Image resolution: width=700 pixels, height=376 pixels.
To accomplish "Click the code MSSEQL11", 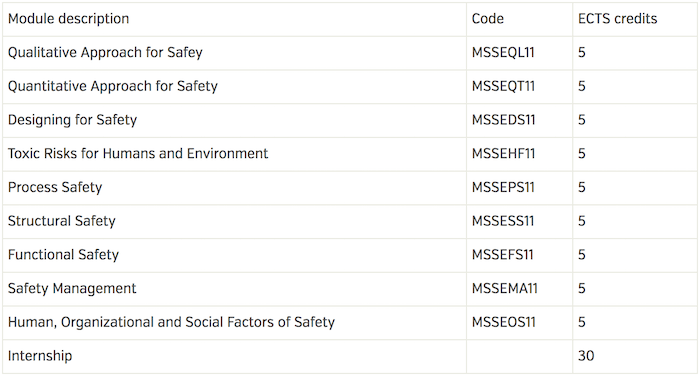I will coord(503,53).
